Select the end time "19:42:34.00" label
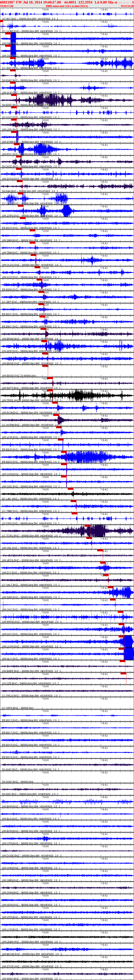 point(127,6)
